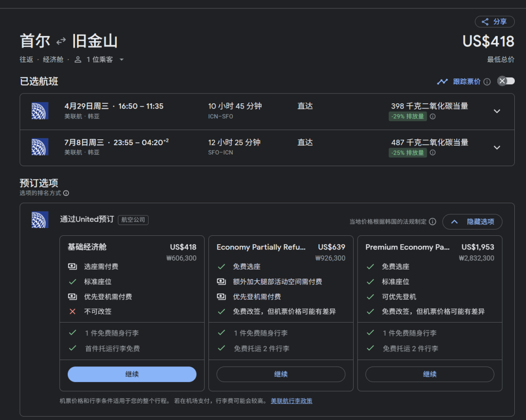The height and width of the screenshot is (420, 526).
Task: Click the share icon button 分享
Action: tap(494, 21)
